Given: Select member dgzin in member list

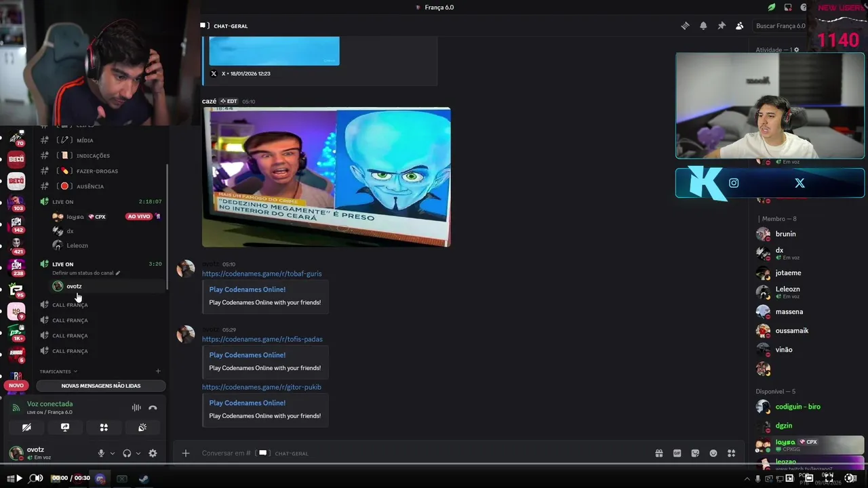Looking at the screenshot, I should [x=784, y=426].
